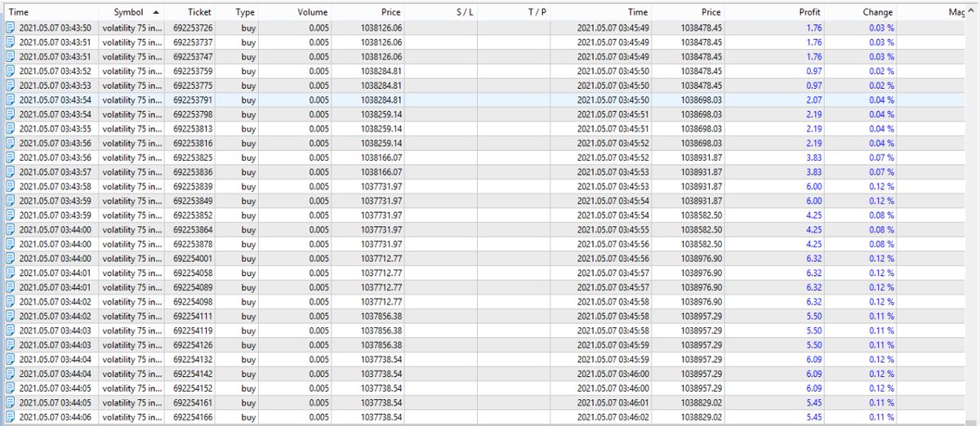Click close time 2021.05.07 03:46:02

point(613,418)
